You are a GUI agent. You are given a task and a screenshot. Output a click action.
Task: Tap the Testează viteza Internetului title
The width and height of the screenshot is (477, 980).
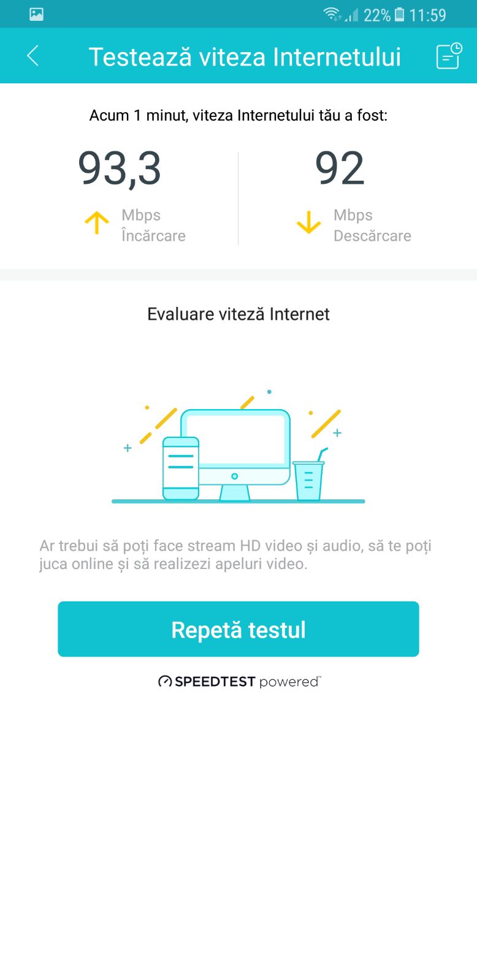(x=245, y=57)
